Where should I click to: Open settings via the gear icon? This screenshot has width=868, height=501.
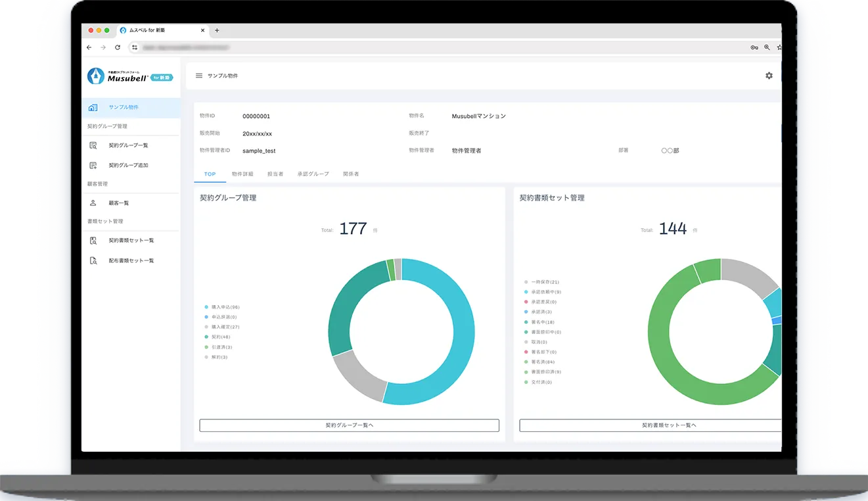coord(769,76)
